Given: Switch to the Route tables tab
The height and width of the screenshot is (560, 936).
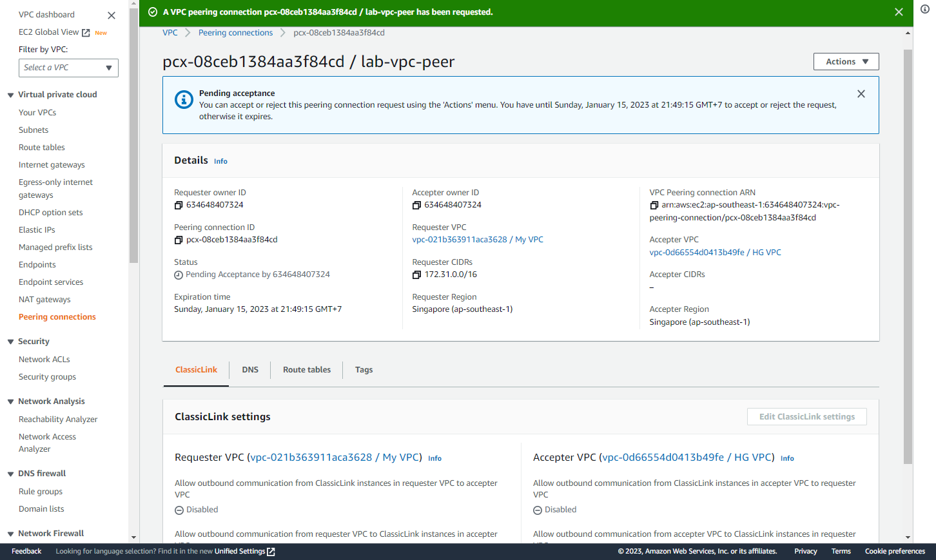Looking at the screenshot, I should tap(307, 370).
